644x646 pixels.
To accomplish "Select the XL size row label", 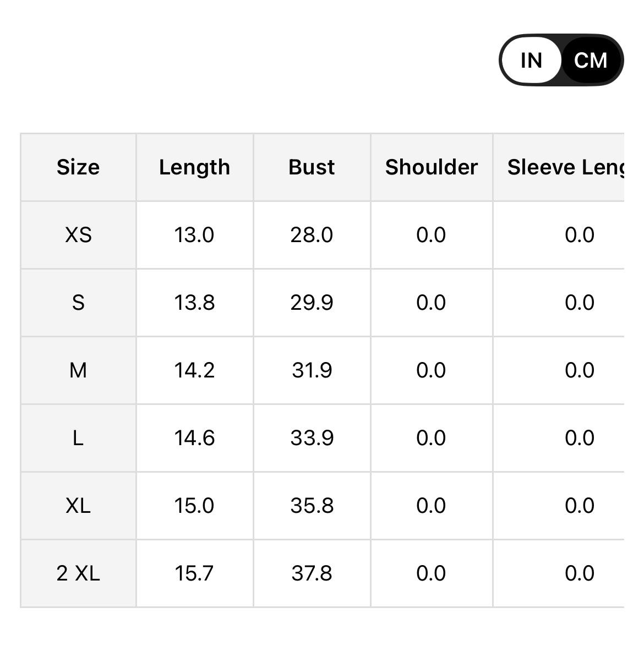I will pyautogui.click(x=78, y=505).
